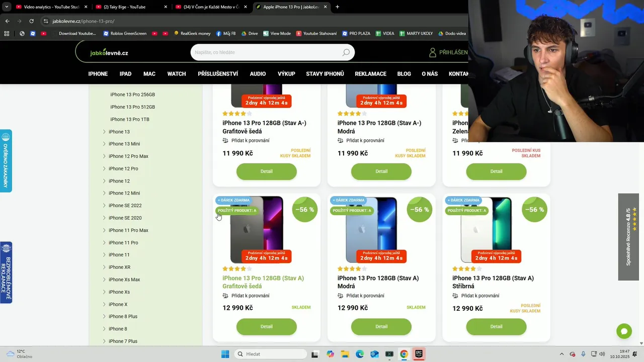Click Detail for iPhone 13 Pro Stav A- Grafitově šedá
644x362 pixels.
click(267, 171)
